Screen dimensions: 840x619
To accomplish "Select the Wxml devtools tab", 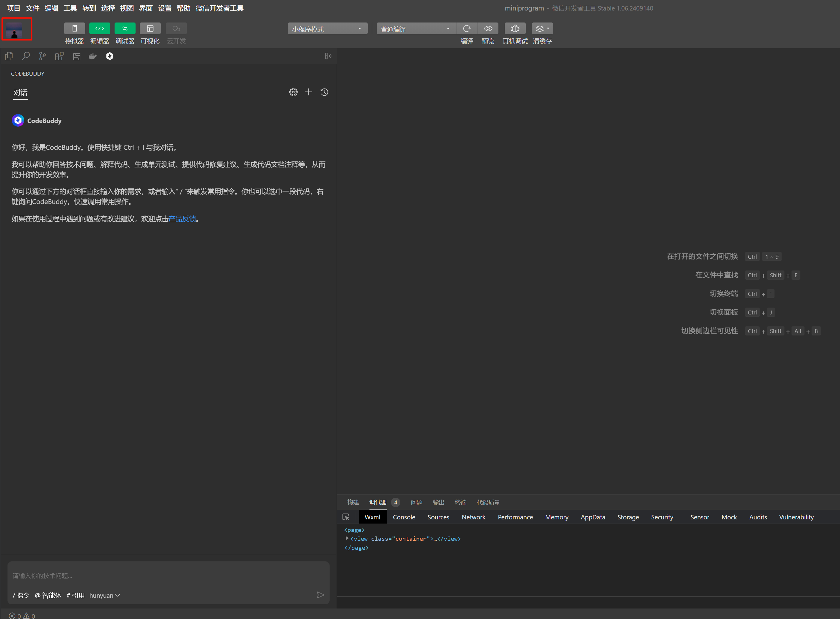I will (x=372, y=517).
